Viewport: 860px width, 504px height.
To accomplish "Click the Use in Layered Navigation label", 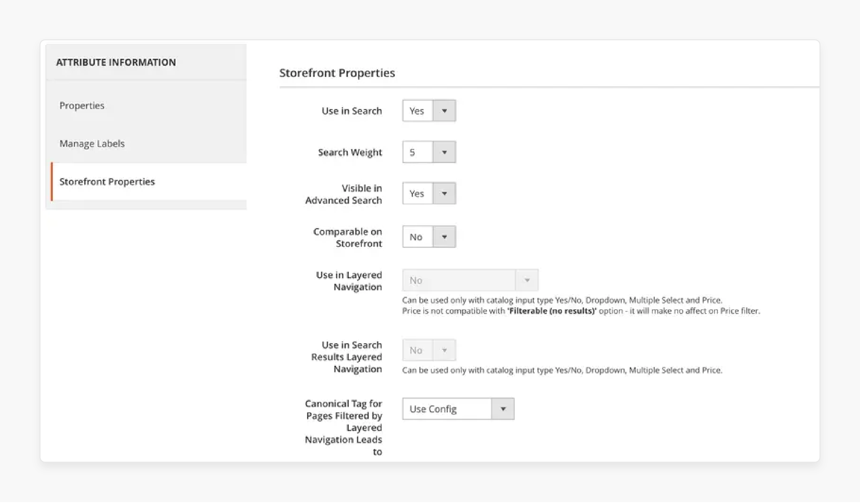I will click(349, 281).
